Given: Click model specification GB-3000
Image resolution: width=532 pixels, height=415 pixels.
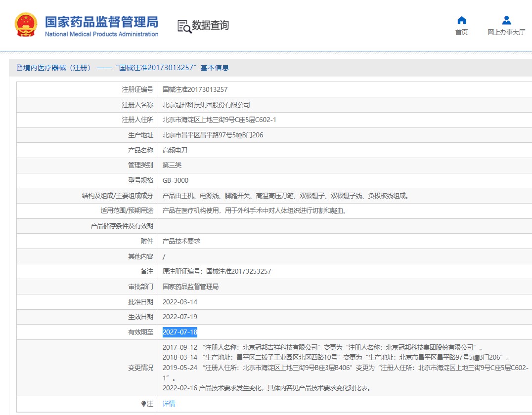Looking at the screenshot, I should coord(176,180).
